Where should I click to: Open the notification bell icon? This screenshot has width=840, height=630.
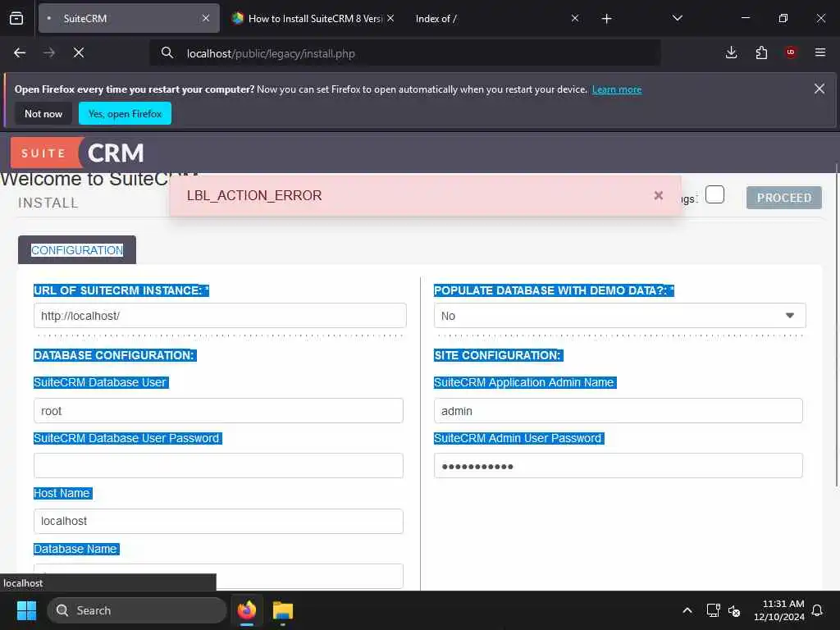(x=818, y=610)
